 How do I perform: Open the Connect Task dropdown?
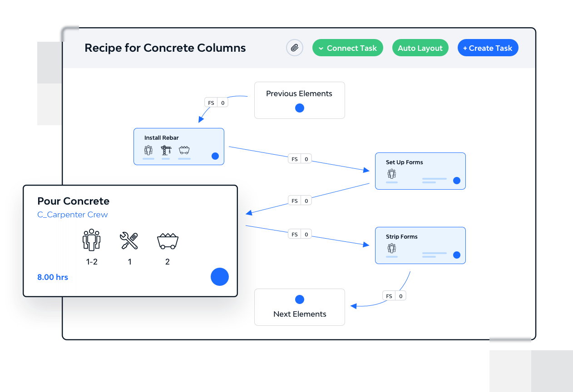click(x=347, y=48)
